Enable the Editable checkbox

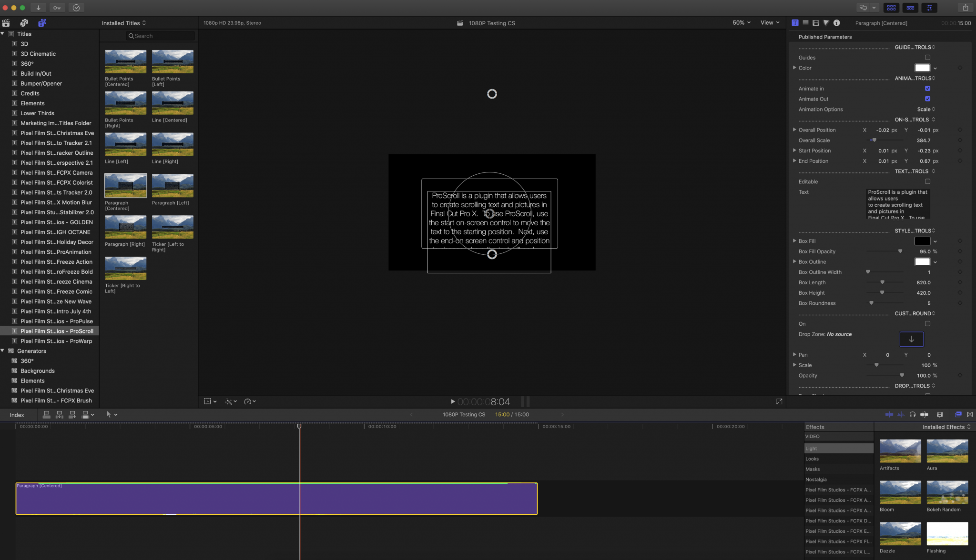pos(927,181)
